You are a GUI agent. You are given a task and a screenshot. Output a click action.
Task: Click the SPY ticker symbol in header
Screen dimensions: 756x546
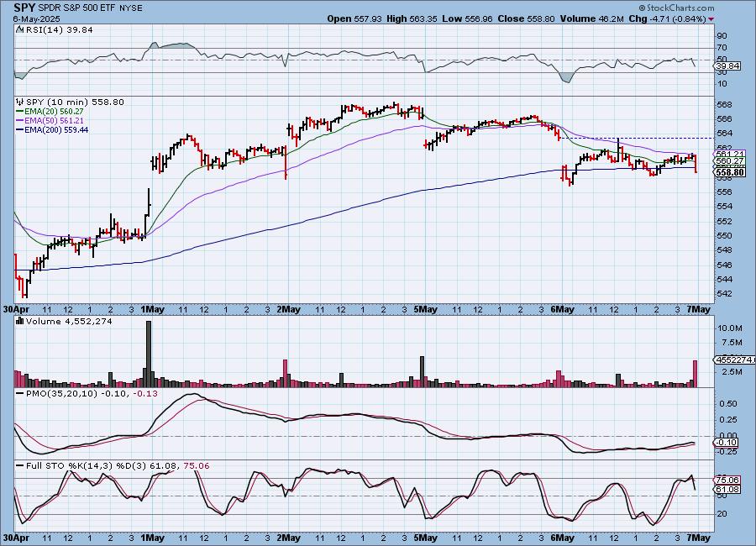(x=24, y=8)
